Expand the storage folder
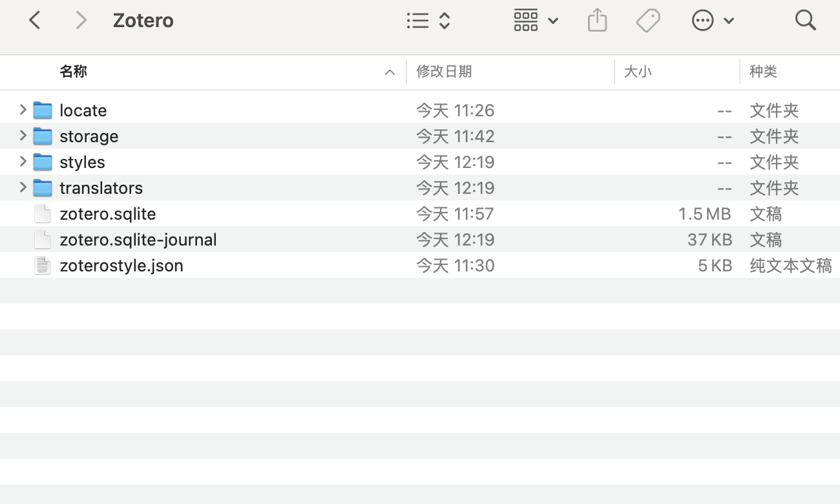Viewport: 840px width, 504px height. (23, 136)
